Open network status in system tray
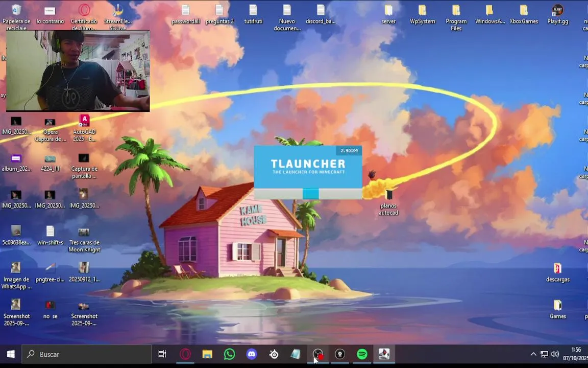The image size is (588, 368). (544, 354)
